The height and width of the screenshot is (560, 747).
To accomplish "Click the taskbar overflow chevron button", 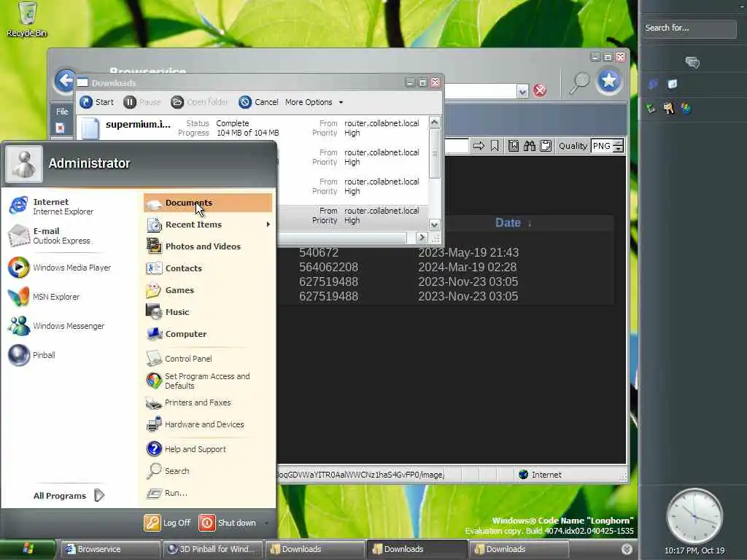I will click(x=627, y=549).
